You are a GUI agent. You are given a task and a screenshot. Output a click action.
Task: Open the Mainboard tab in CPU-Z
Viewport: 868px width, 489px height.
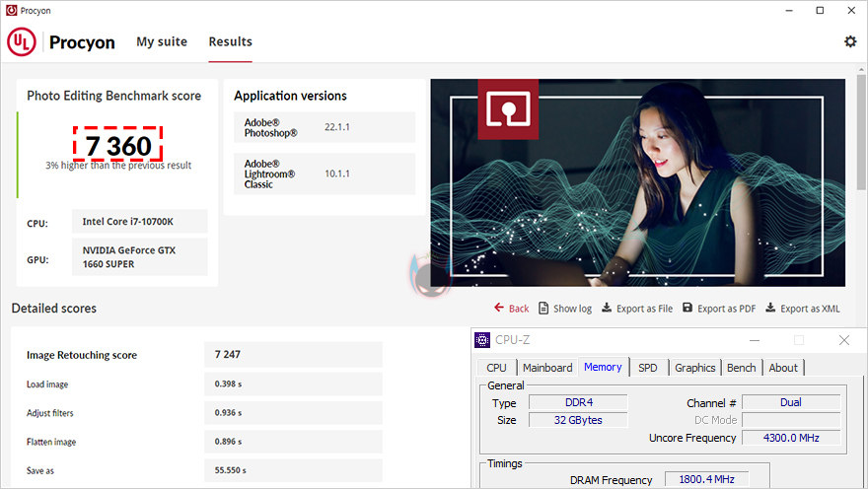click(x=547, y=368)
